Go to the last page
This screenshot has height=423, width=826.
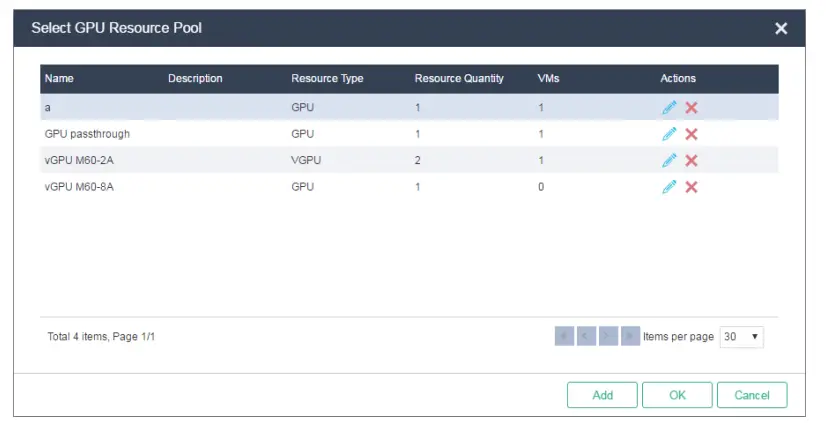[x=631, y=336]
